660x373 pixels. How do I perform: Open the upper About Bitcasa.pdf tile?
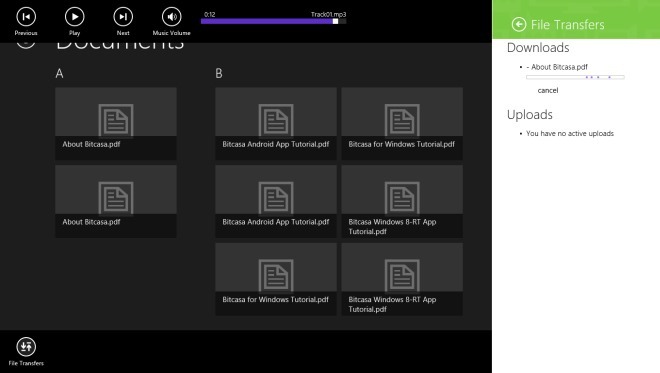116,123
